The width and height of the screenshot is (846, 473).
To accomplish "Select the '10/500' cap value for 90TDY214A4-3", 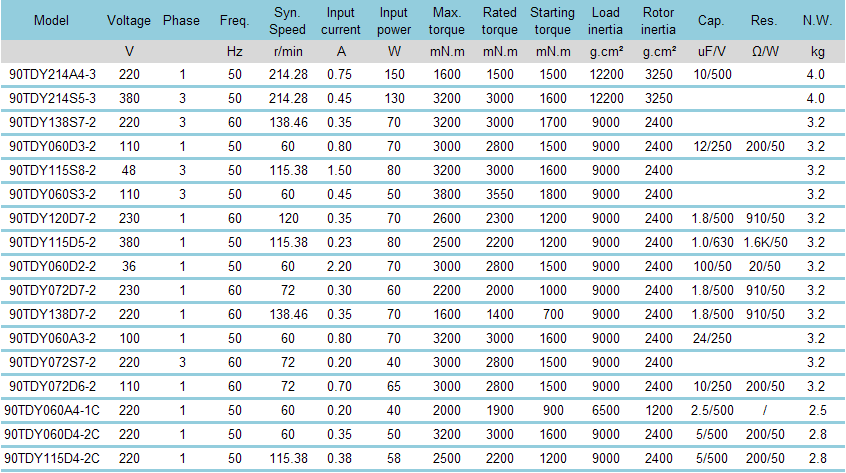I will [x=712, y=74].
